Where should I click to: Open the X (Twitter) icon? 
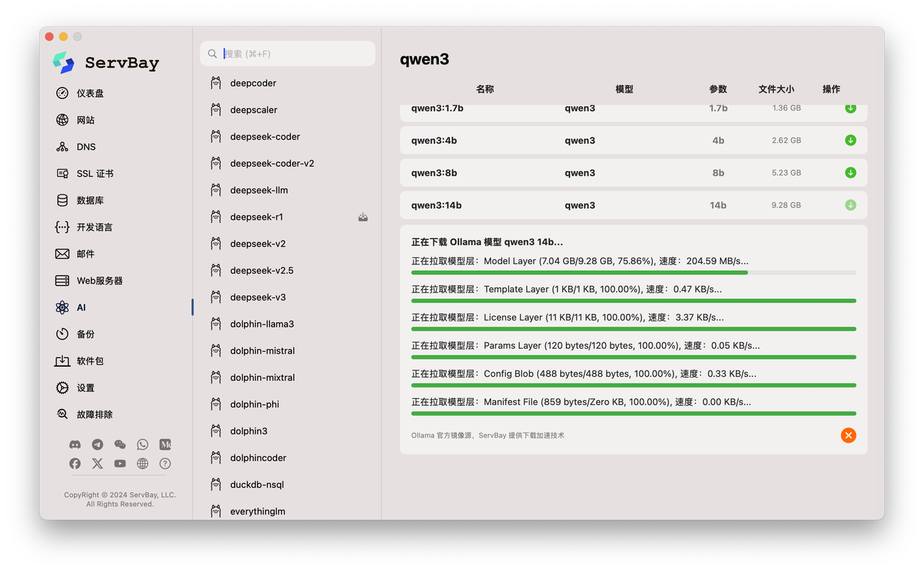[97, 464]
